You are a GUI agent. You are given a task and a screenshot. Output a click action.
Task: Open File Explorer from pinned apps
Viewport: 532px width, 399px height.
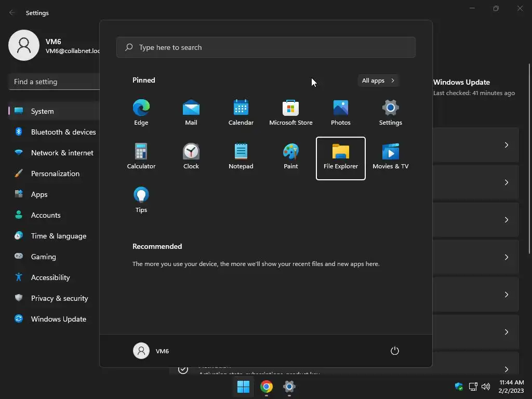(x=341, y=158)
